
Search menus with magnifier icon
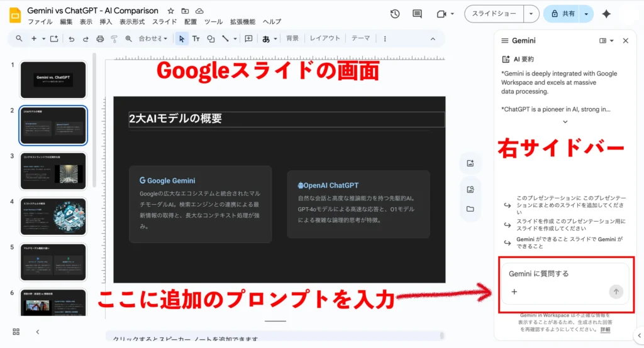[x=19, y=38]
